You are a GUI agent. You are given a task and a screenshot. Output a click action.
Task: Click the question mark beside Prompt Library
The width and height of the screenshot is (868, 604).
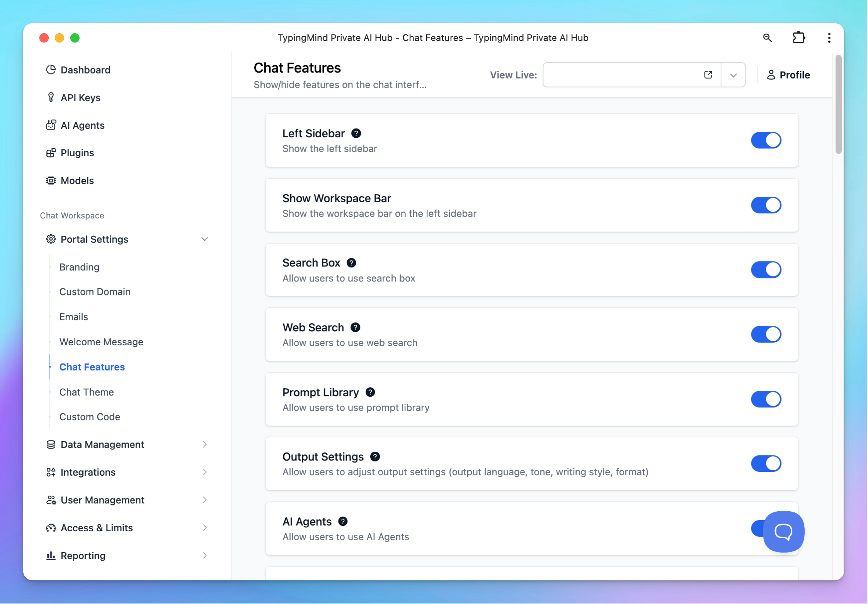tap(370, 392)
